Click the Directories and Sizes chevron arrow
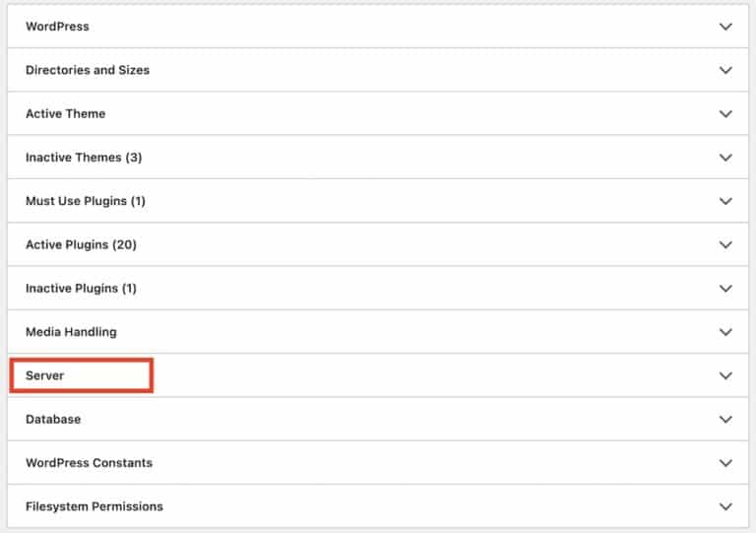This screenshot has width=756, height=533. 725,71
